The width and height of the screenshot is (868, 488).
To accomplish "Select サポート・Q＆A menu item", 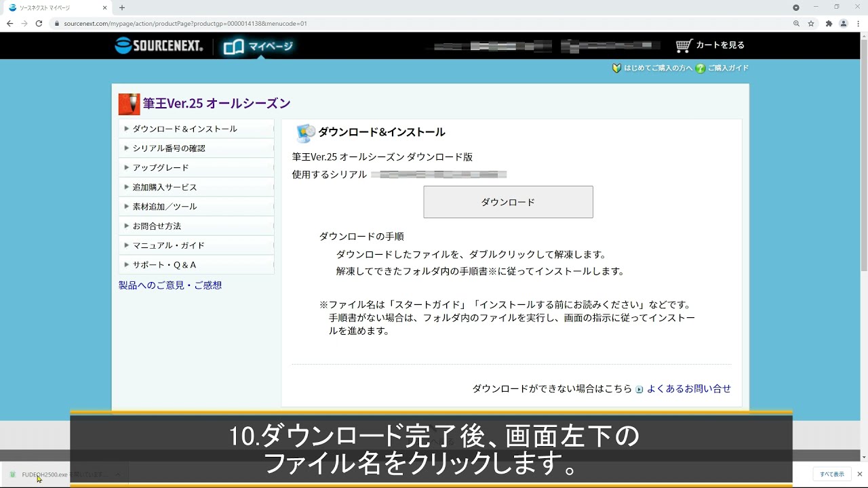I will coord(197,265).
